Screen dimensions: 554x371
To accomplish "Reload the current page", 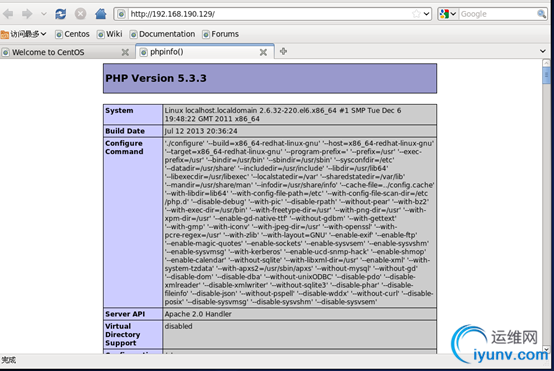I will (61, 14).
